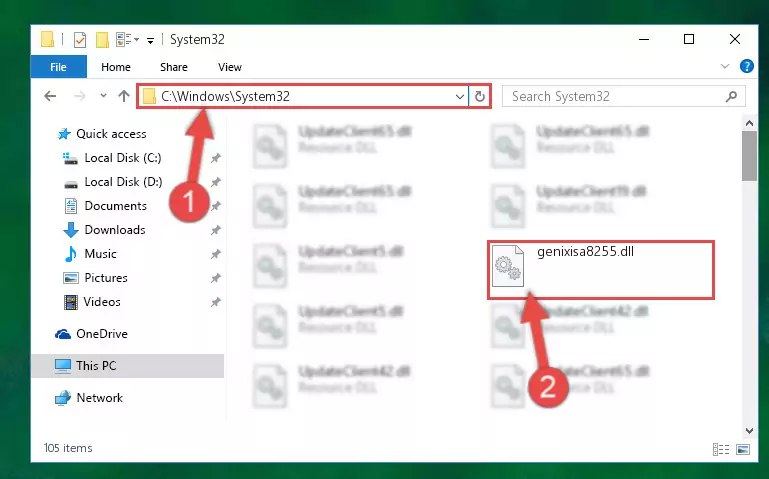
Task: Click the genixisa8255.dll gear file icon
Action: pos(508,266)
